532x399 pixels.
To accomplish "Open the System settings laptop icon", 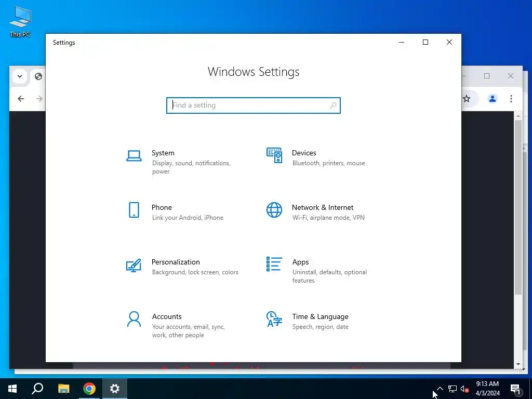I will click(x=134, y=156).
